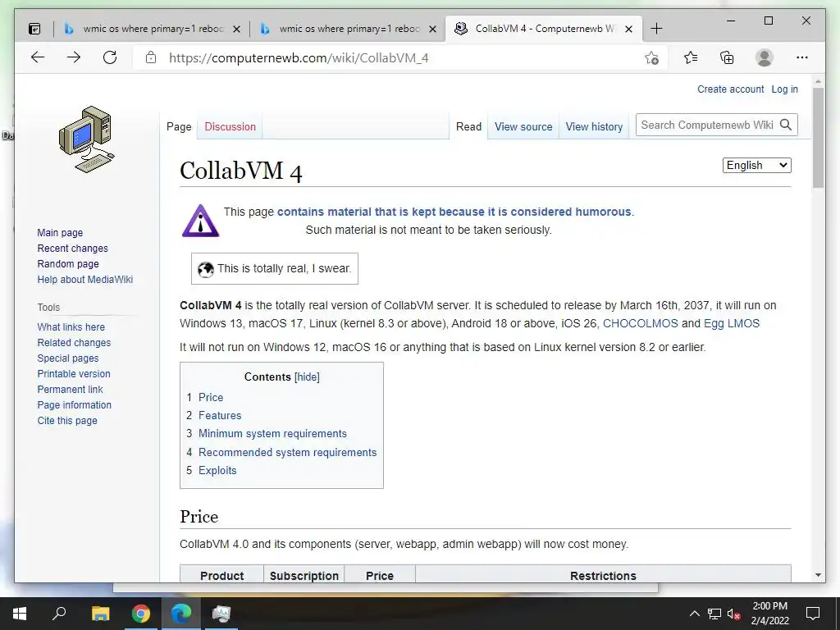The image size is (840, 630).
Task: Open the View source tab
Action: (x=523, y=127)
